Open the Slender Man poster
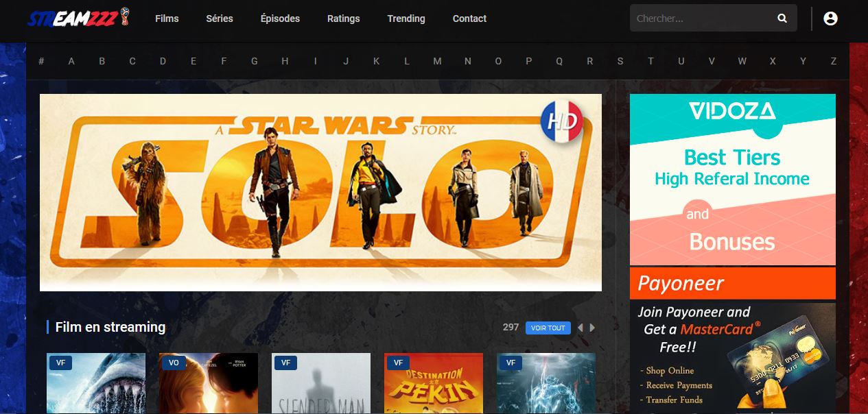Viewport: 868px width, 414px height. [321, 383]
